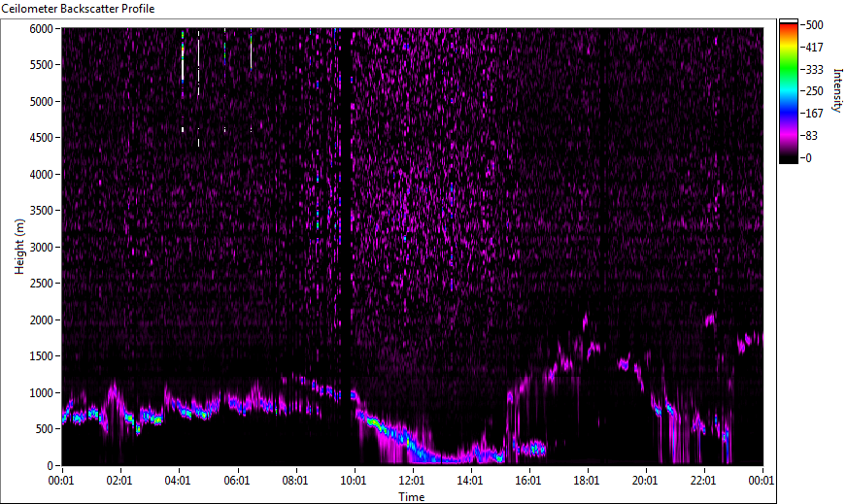Click the 14:01 time axis tick
This screenshot has height=504, width=847.
(470, 481)
